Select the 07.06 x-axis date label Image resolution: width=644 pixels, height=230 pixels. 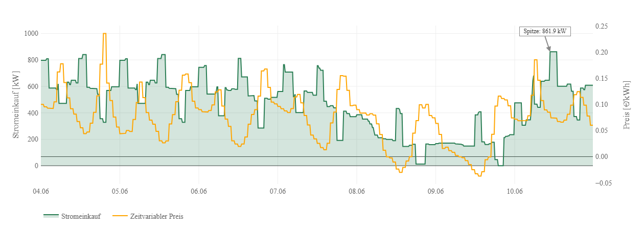coord(278,192)
